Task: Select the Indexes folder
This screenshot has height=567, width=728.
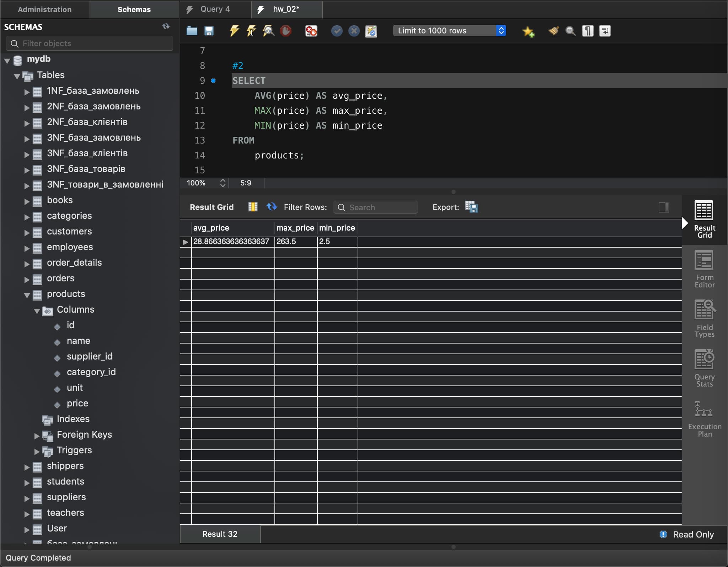Action: tap(73, 419)
